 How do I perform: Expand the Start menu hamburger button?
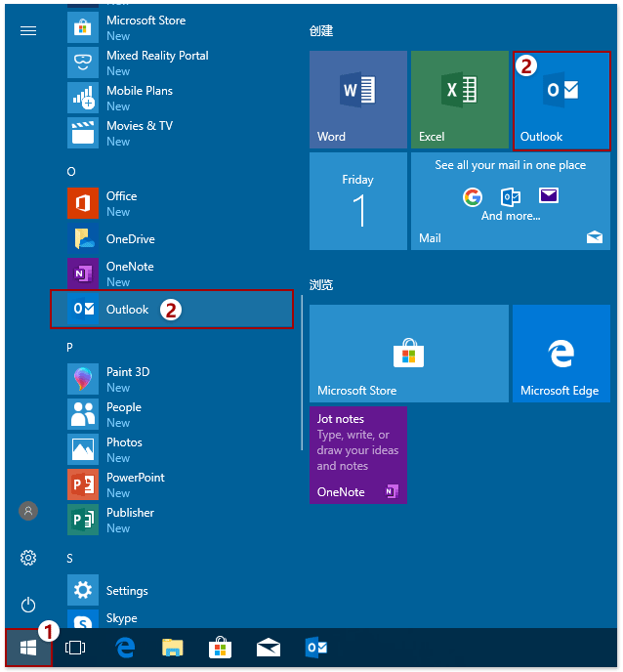[28, 30]
